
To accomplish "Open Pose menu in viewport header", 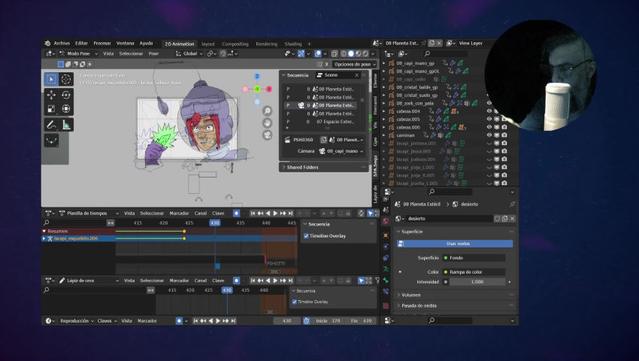I will (154, 54).
